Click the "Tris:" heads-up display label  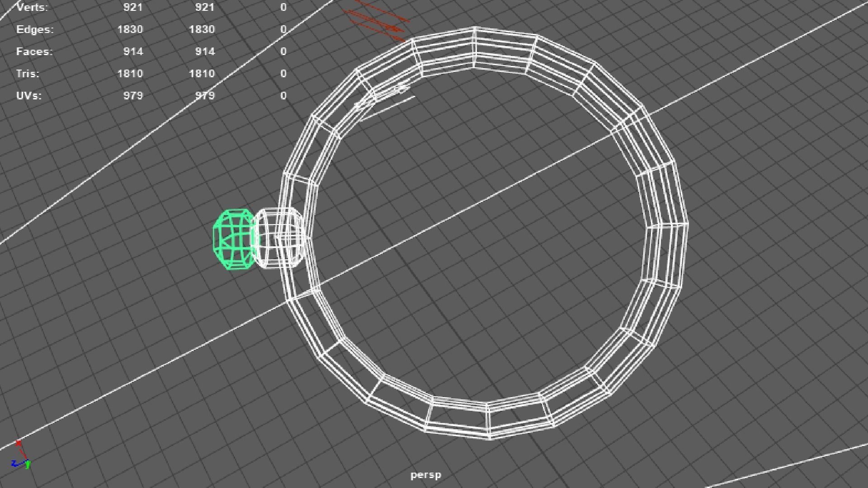pyautogui.click(x=28, y=74)
